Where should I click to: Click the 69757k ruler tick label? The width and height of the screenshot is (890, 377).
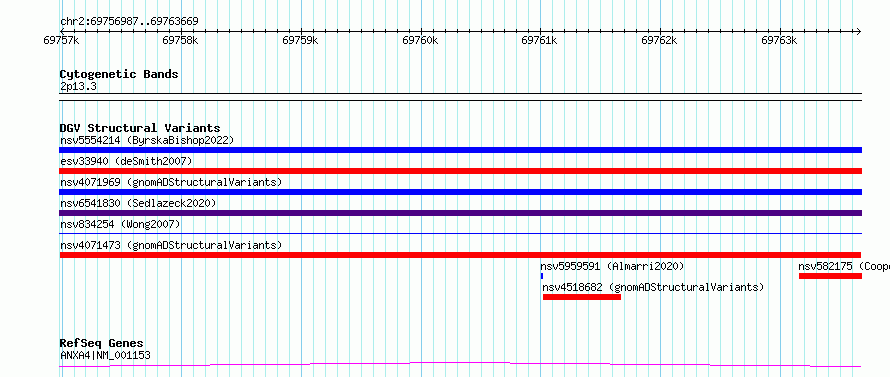click(x=61, y=40)
